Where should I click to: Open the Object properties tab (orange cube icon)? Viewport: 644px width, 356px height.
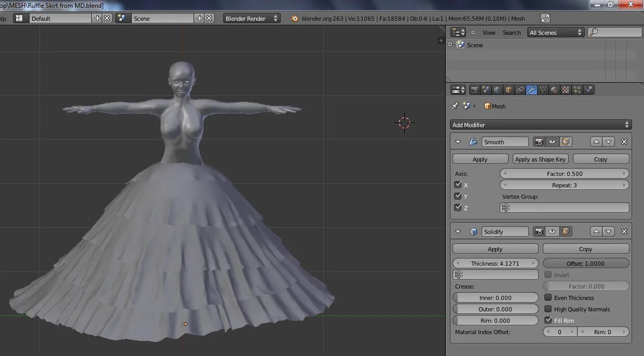pyautogui.click(x=509, y=90)
